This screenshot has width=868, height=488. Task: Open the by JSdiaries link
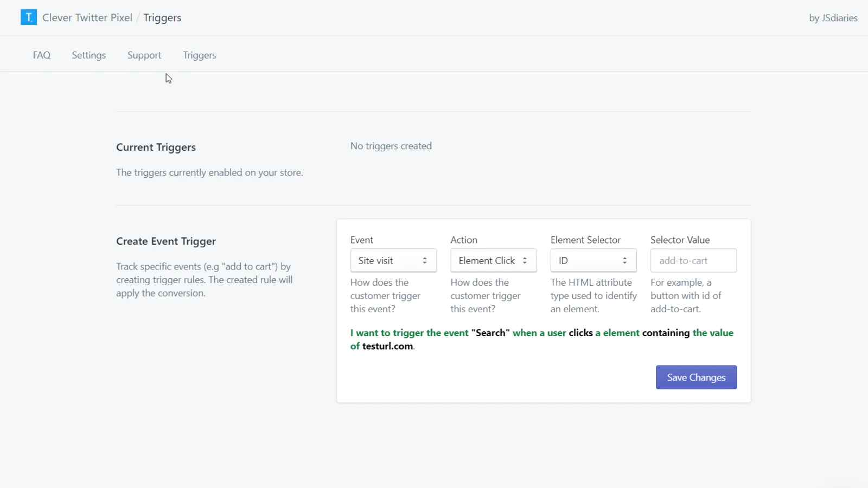click(833, 18)
